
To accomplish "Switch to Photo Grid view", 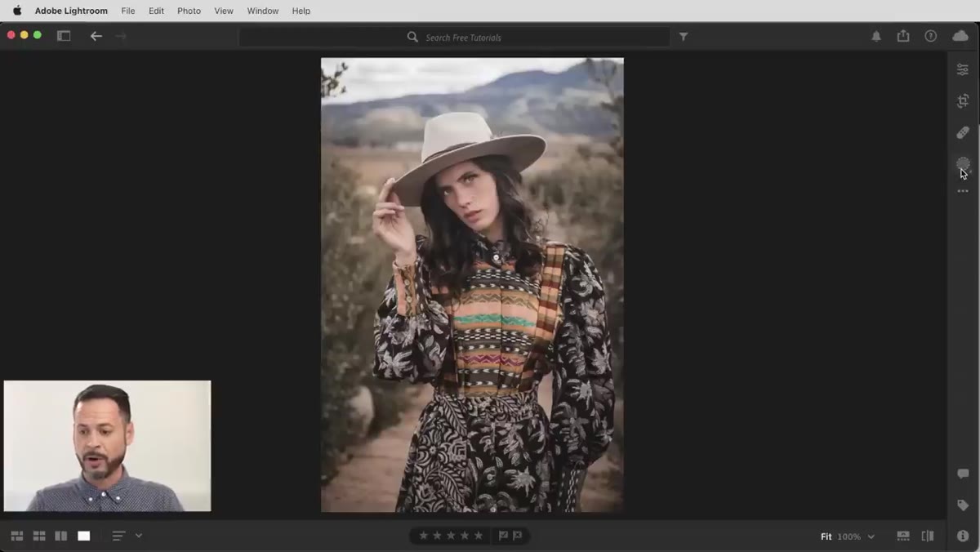I will [x=17, y=536].
